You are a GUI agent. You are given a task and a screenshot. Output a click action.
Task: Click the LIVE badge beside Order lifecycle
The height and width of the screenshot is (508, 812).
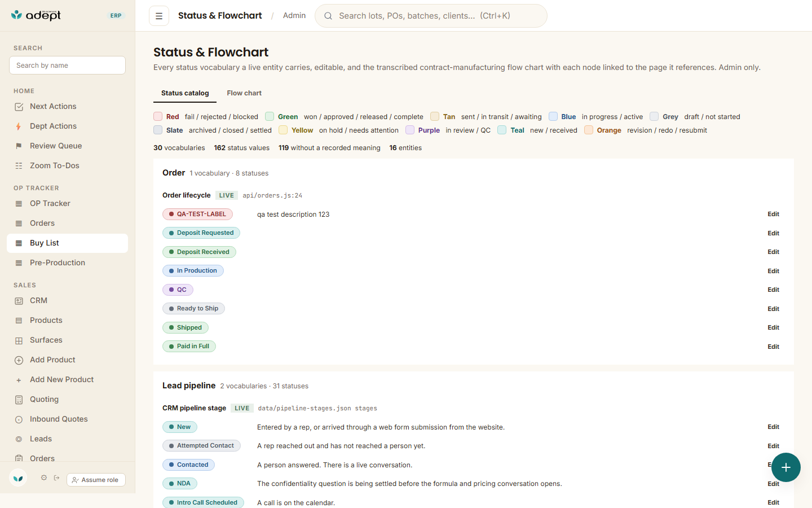227,195
